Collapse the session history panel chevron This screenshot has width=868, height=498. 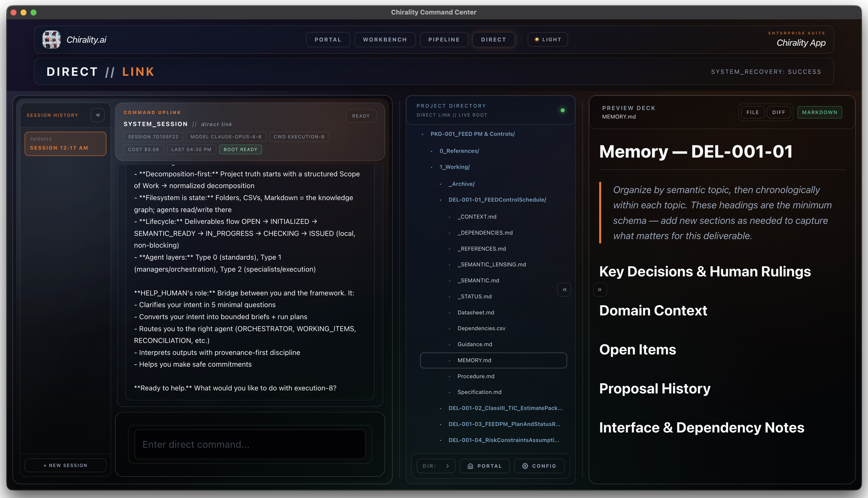click(98, 115)
